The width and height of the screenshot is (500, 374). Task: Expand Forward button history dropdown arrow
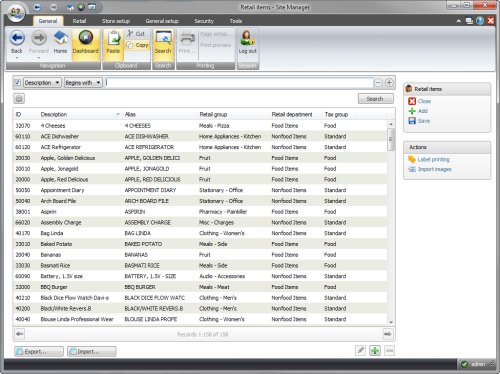[x=39, y=58]
